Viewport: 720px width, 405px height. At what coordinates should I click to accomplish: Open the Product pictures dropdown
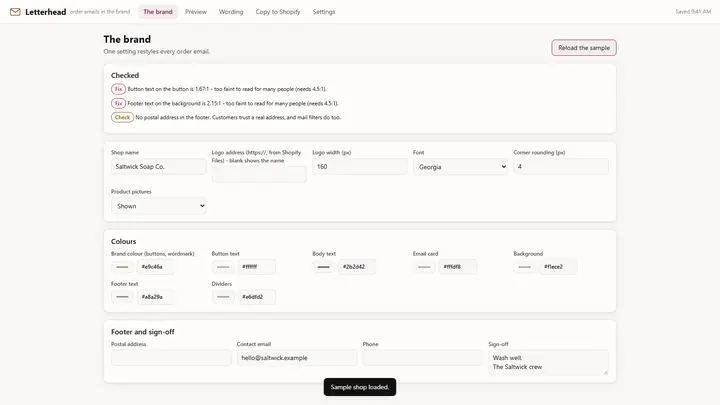click(159, 206)
